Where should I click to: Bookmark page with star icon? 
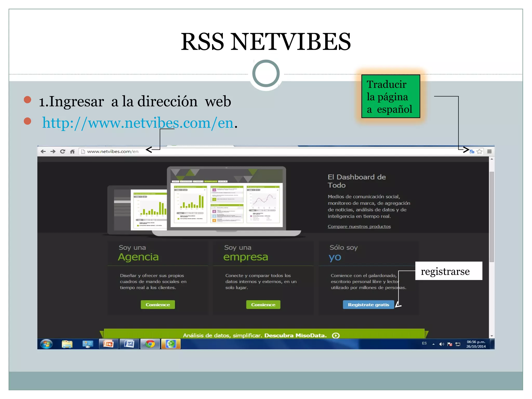point(480,151)
